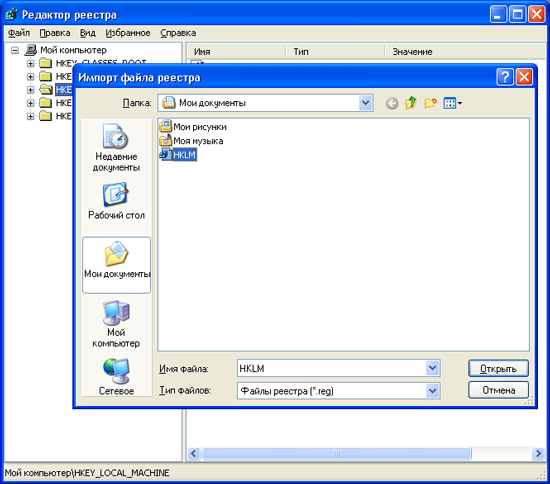Click the Тип column header
This screenshot has height=484, width=550.
pos(336,52)
